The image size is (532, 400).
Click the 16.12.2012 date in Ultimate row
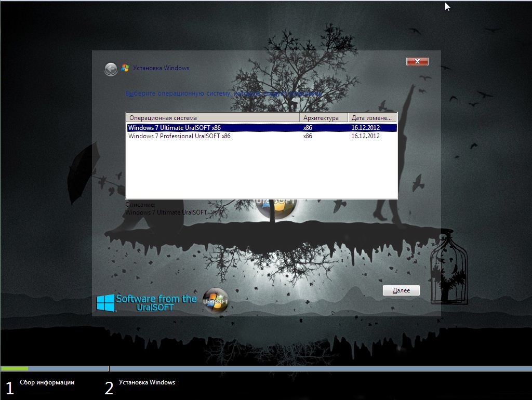point(365,128)
